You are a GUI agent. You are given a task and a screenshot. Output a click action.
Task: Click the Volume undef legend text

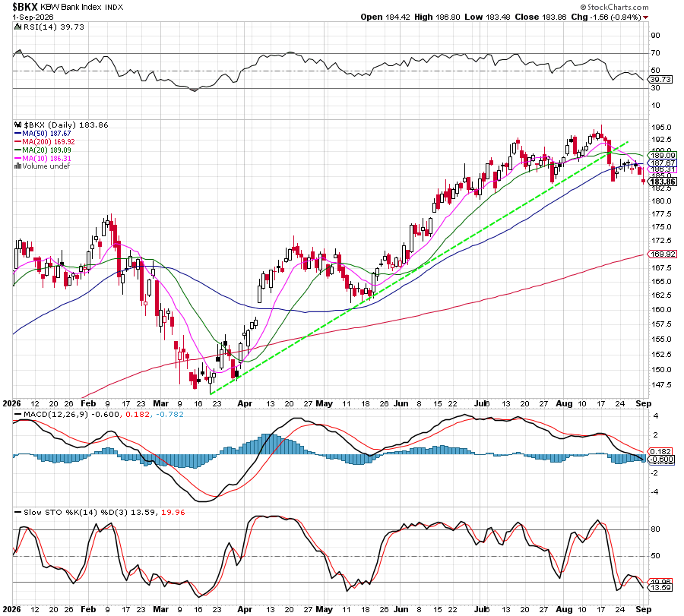46,166
